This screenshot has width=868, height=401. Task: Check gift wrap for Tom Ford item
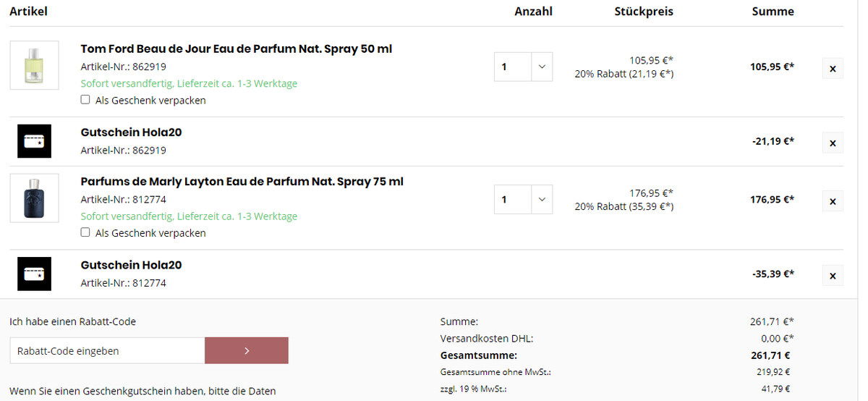[x=85, y=100]
